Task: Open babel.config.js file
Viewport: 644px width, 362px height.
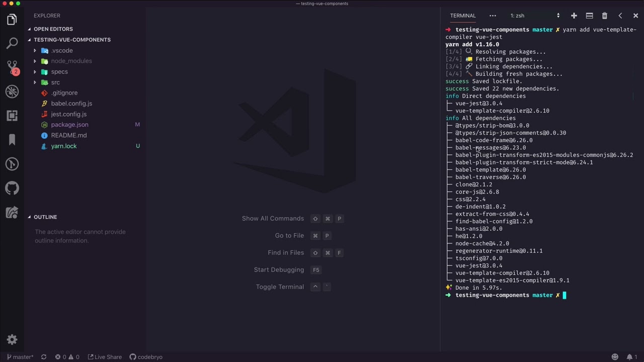Action: coord(71,104)
